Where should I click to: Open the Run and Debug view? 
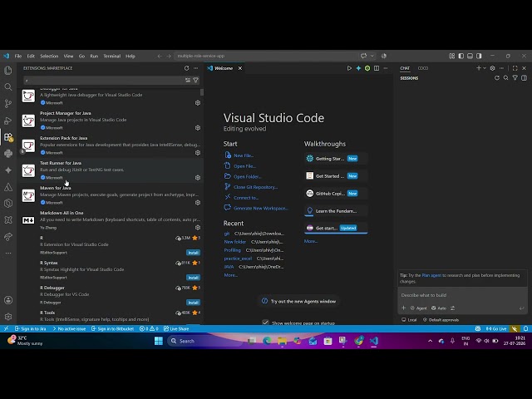pos(8,121)
